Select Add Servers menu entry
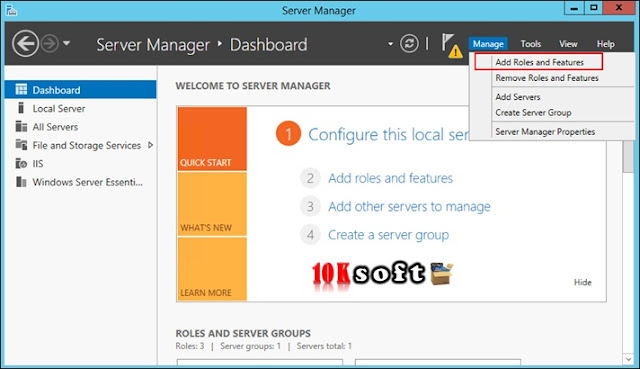This screenshot has height=369, width=640. pos(518,97)
